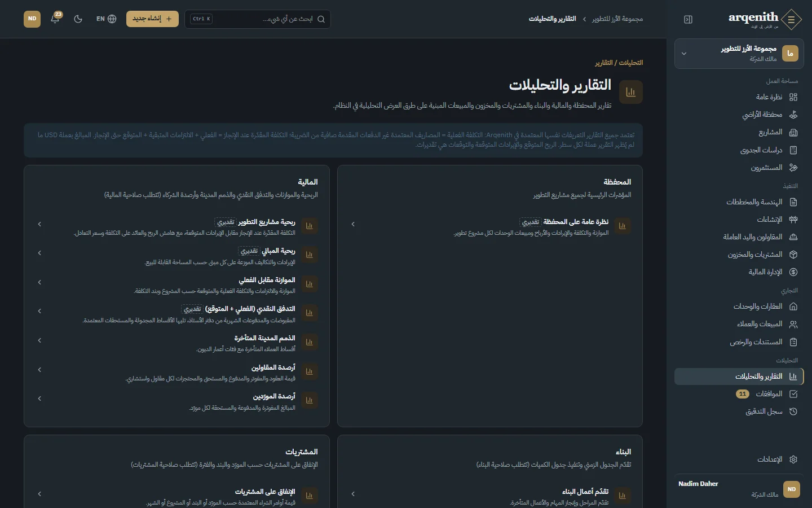This screenshot has height=508, width=812.
Task: Open المشاريع sidebar item
Action: [739, 132]
